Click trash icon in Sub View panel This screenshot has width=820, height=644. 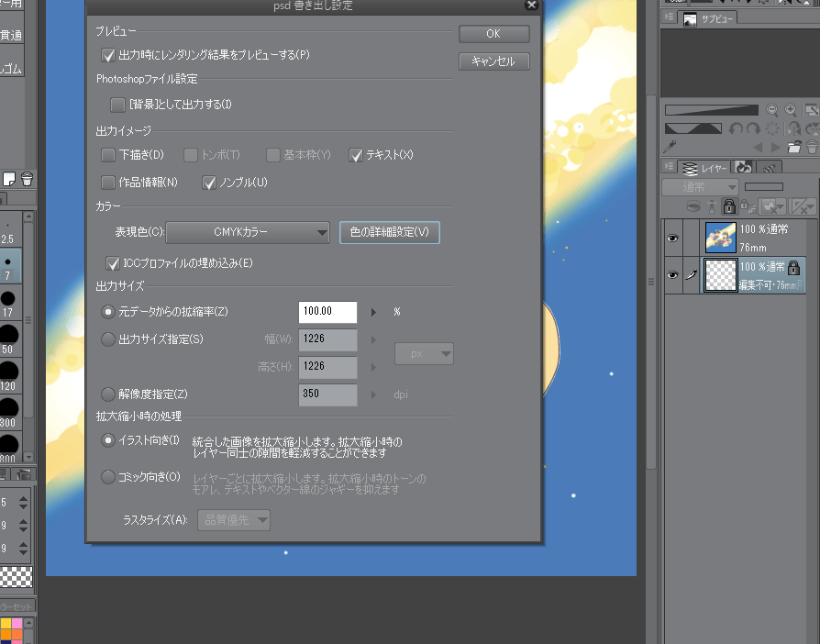(x=812, y=147)
